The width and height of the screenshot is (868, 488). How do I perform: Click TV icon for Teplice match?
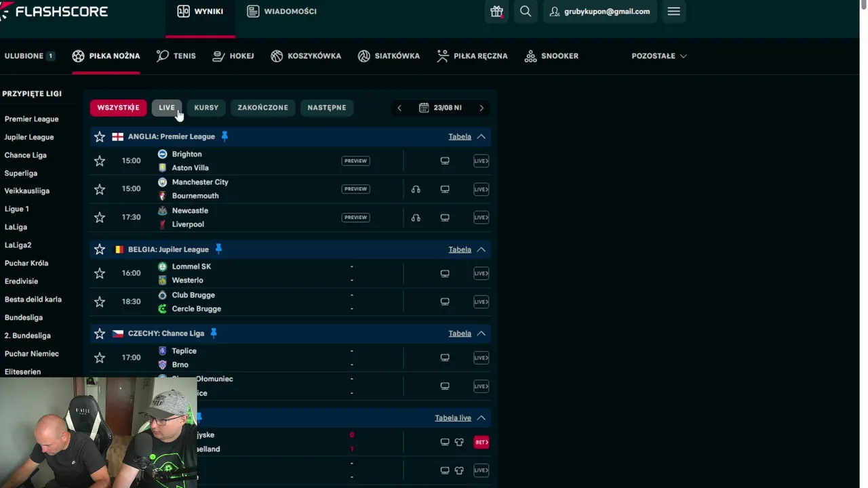(445, 357)
